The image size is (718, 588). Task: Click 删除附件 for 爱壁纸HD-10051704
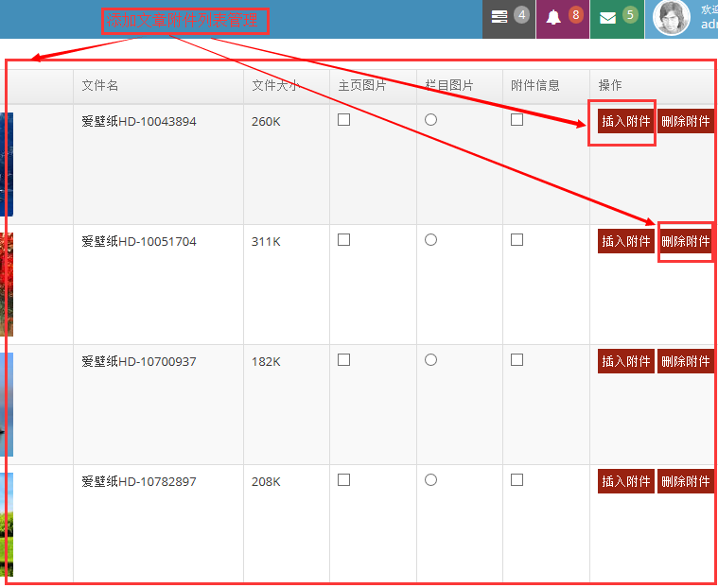pyautogui.click(x=686, y=241)
